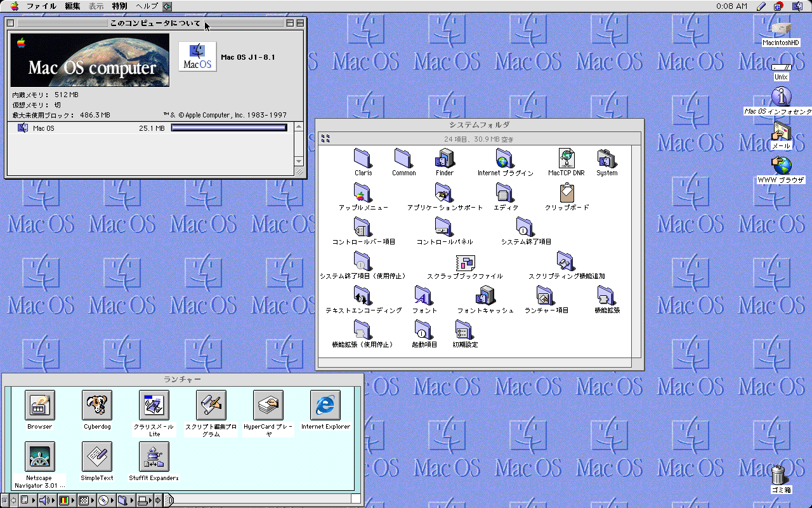This screenshot has height=508, width=812.
Task: Select the フォントキャッシュ file icon
Action: [485, 295]
